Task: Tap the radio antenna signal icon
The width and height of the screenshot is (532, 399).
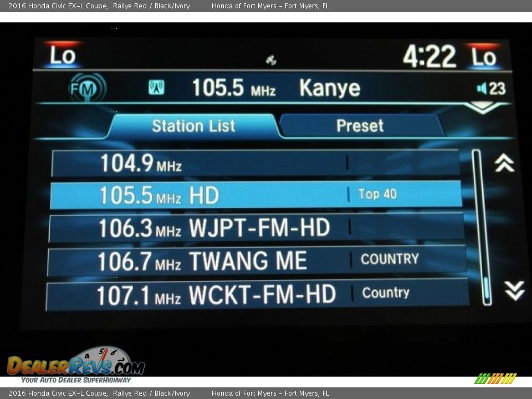Action: (x=156, y=88)
